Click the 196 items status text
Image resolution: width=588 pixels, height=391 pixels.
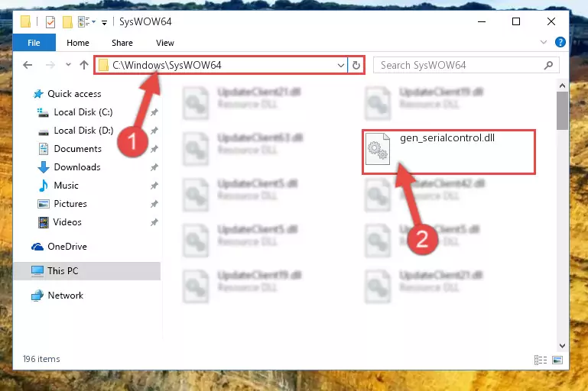[x=41, y=359]
